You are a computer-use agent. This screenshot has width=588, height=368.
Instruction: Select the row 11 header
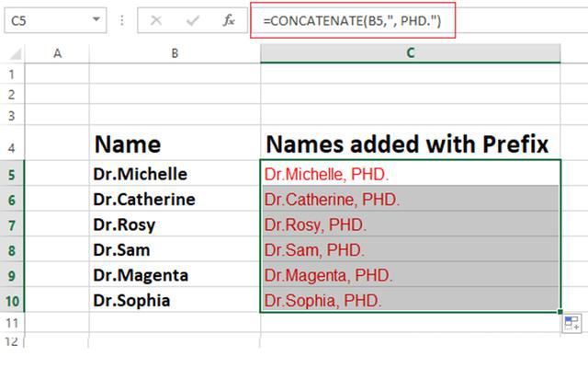coord(12,323)
